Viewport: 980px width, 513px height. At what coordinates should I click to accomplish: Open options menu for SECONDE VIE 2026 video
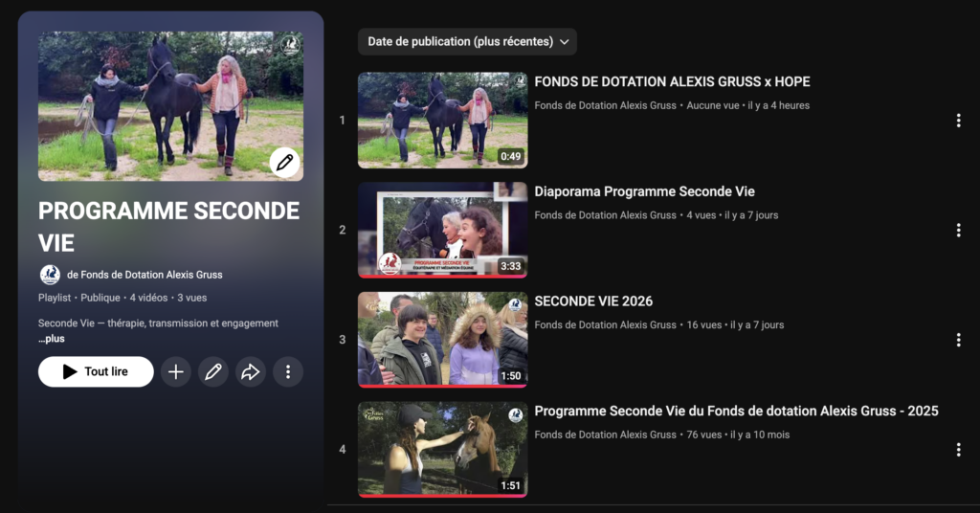pyautogui.click(x=958, y=340)
